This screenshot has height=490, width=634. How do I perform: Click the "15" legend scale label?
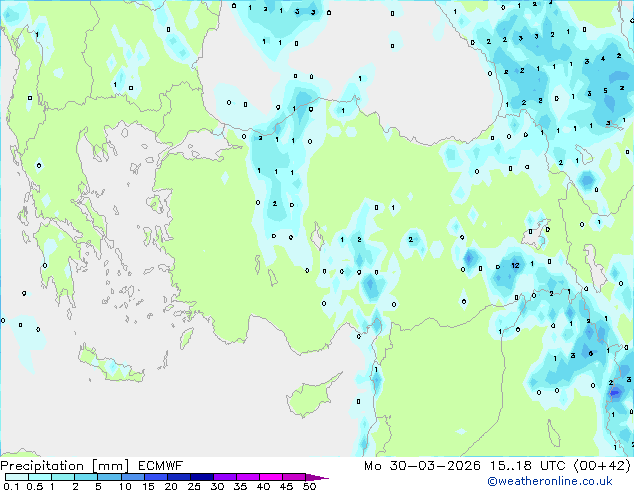148,486
